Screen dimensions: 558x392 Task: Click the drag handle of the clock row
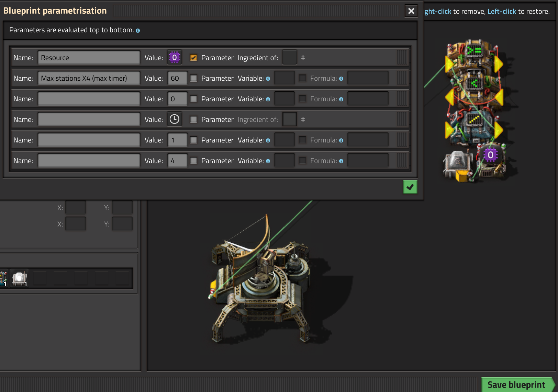click(402, 119)
